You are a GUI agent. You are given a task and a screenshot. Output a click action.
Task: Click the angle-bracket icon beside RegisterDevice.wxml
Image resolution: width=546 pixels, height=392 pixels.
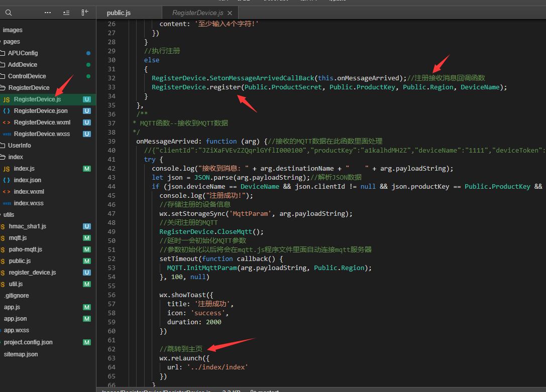pos(7,122)
